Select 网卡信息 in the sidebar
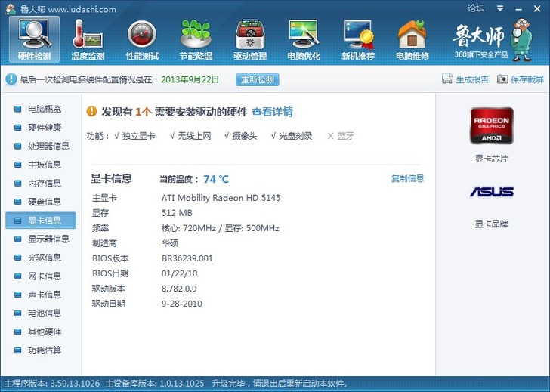This screenshot has height=392, width=550. point(45,276)
